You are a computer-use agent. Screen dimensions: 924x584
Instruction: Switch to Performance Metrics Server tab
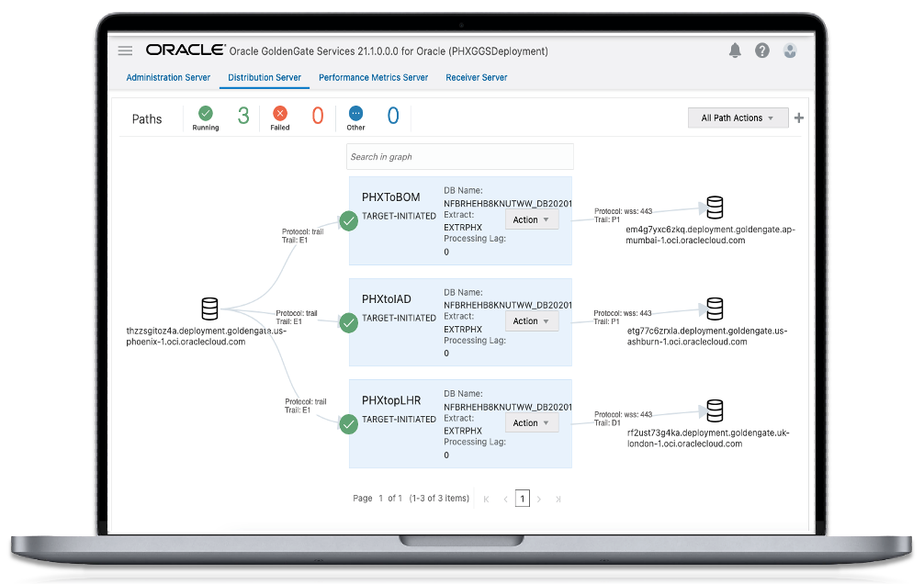[x=373, y=77]
